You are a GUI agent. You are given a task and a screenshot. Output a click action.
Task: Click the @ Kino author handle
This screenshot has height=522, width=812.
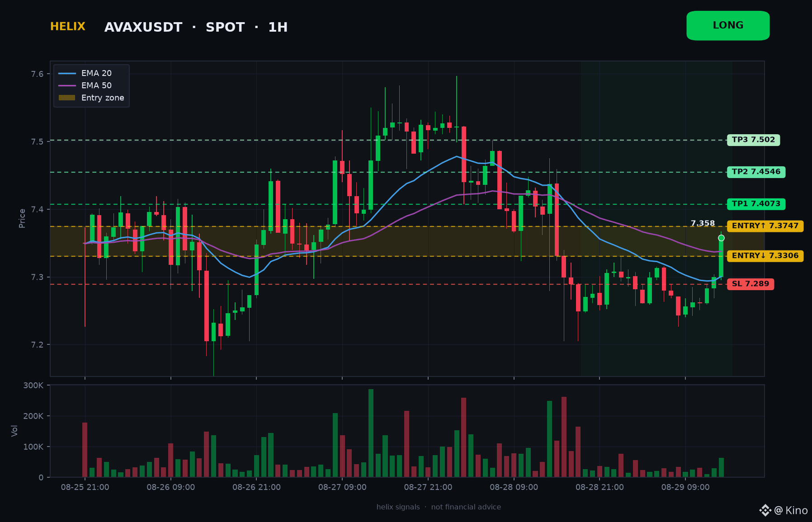click(791, 511)
